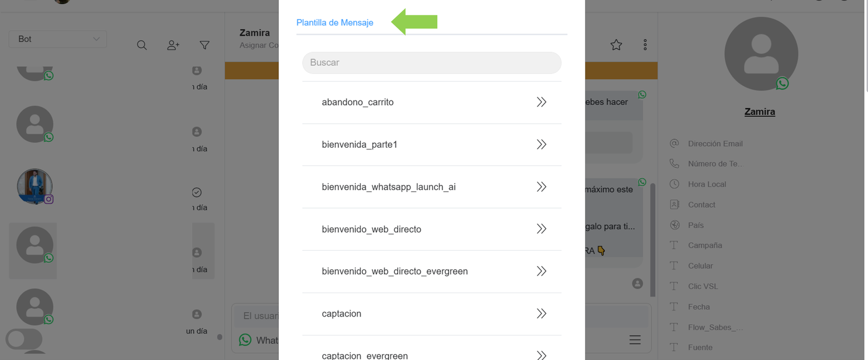Image resolution: width=868 pixels, height=360 pixels.
Task: Click the hamburger menu icon in message box
Action: pos(635,340)
